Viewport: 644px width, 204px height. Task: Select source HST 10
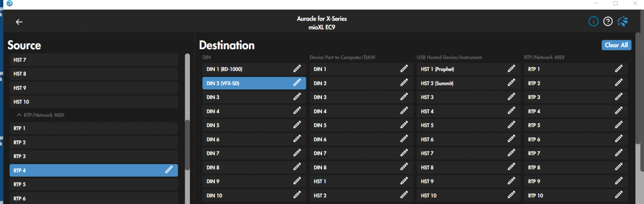pyautogui.click(x=94, y=102)
